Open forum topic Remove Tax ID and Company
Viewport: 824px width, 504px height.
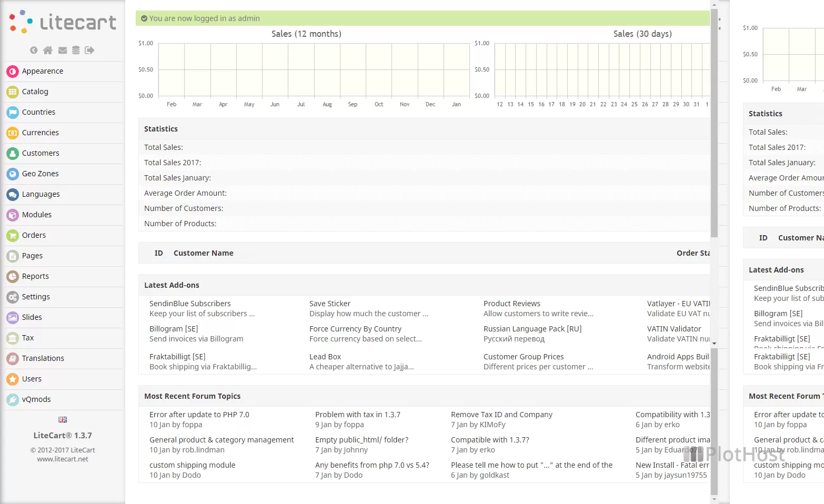(501, 415)
